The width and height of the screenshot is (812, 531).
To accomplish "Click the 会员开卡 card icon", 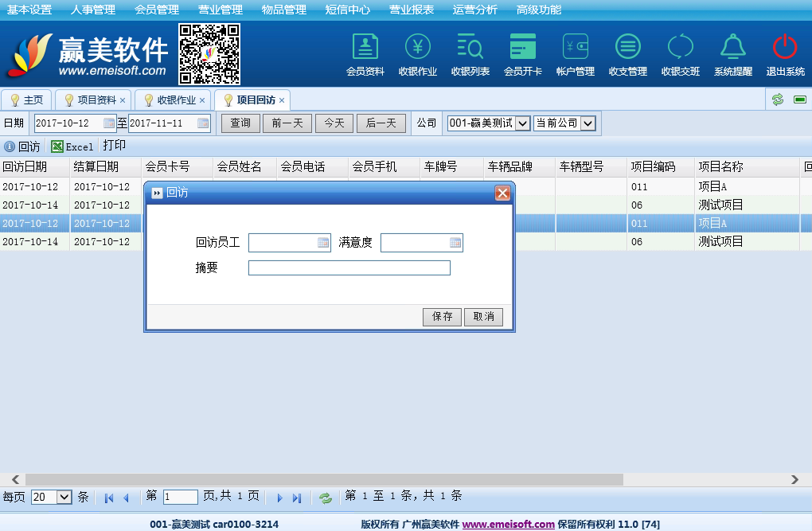I will coord(523,48).
